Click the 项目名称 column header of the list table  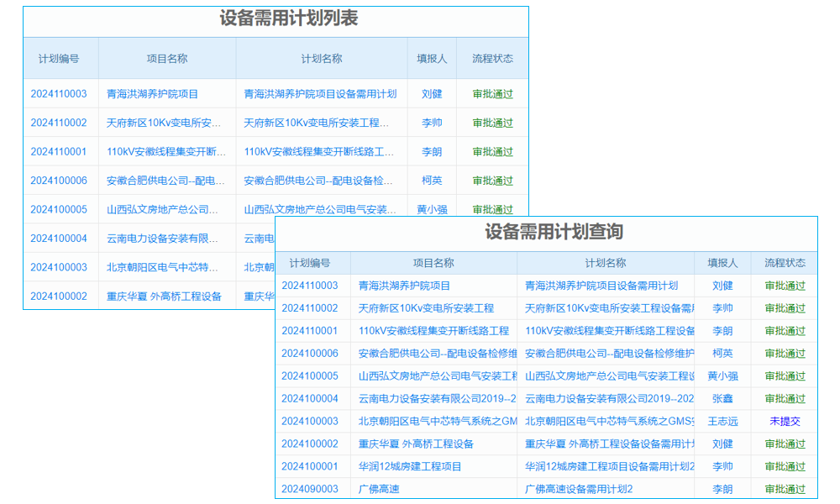point(167,58)
